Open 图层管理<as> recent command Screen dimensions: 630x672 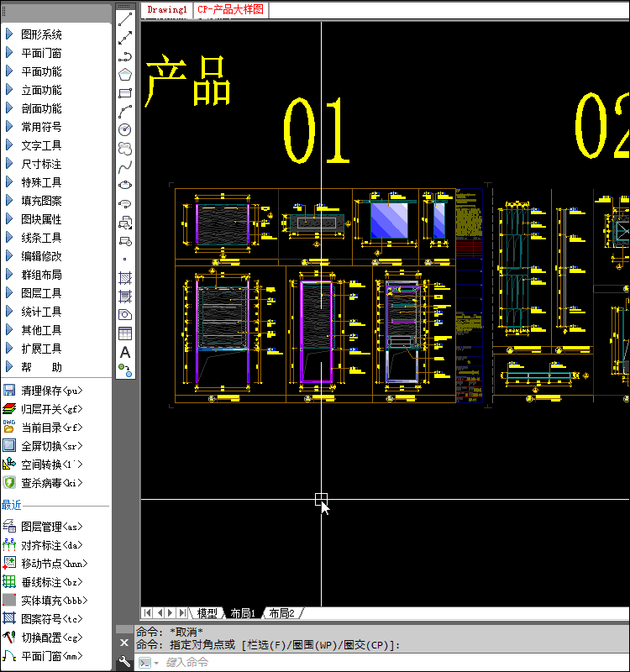[x=43, y=527]
